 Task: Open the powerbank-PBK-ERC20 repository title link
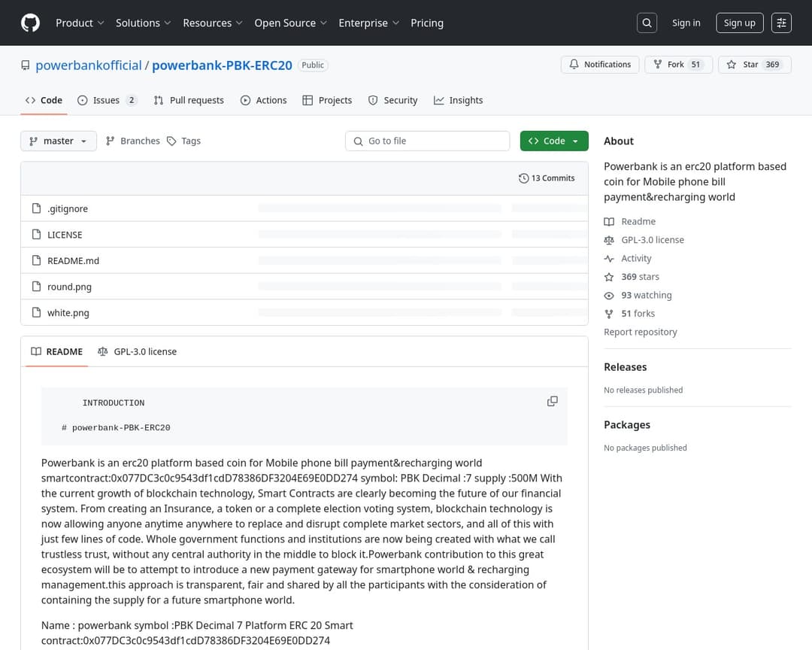[x=222, y=65]
